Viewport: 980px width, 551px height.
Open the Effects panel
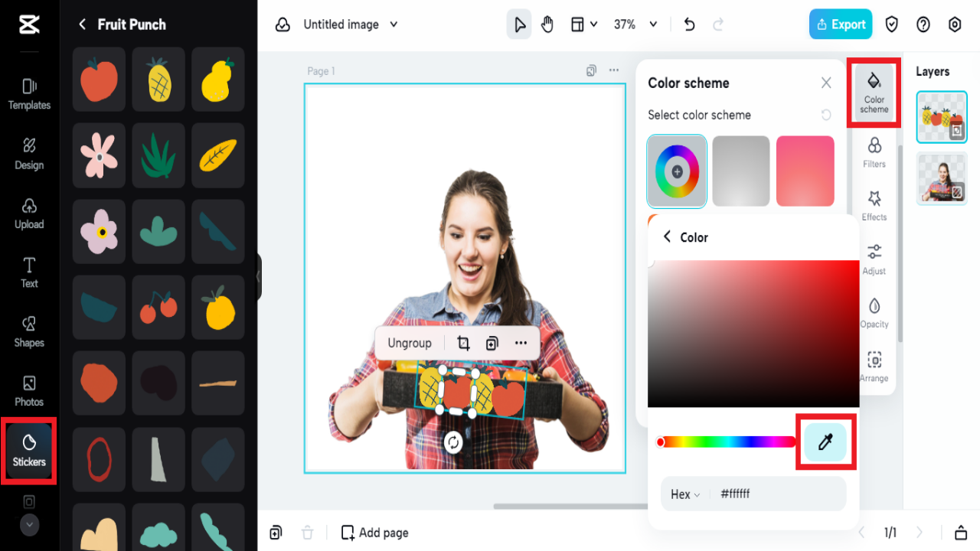874,204
